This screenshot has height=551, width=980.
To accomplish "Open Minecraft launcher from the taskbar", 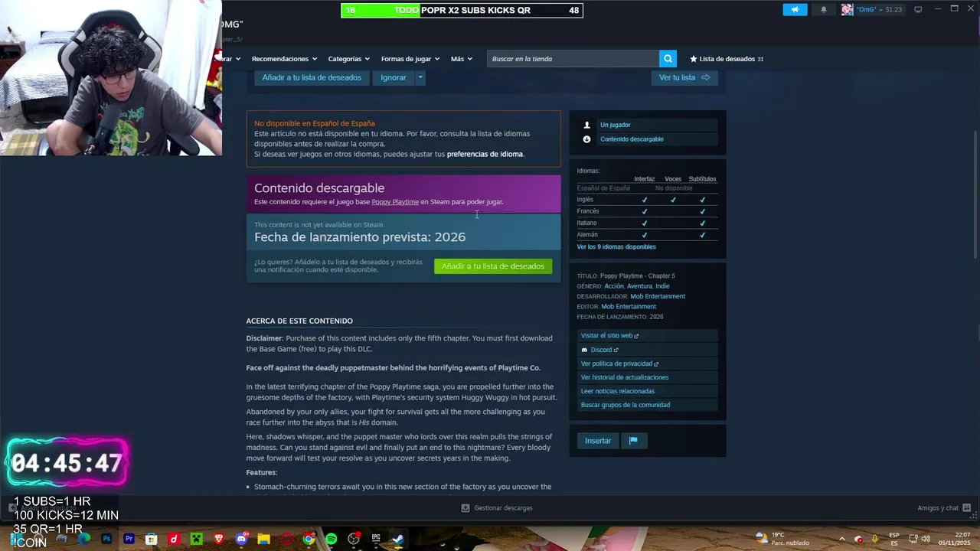I will (x=196, y=539).
